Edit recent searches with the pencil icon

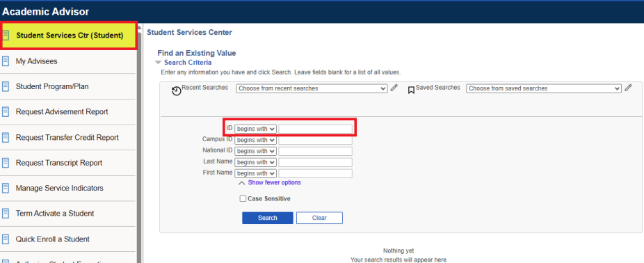394,88
